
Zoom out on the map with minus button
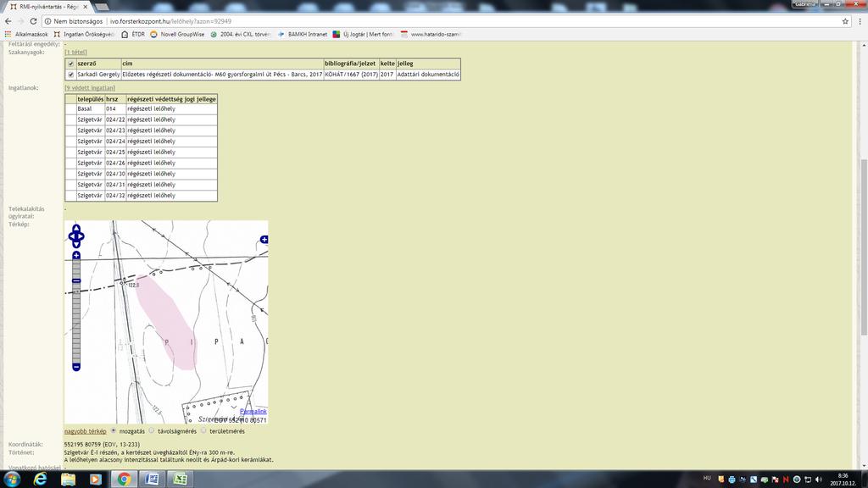pos(76,367)
